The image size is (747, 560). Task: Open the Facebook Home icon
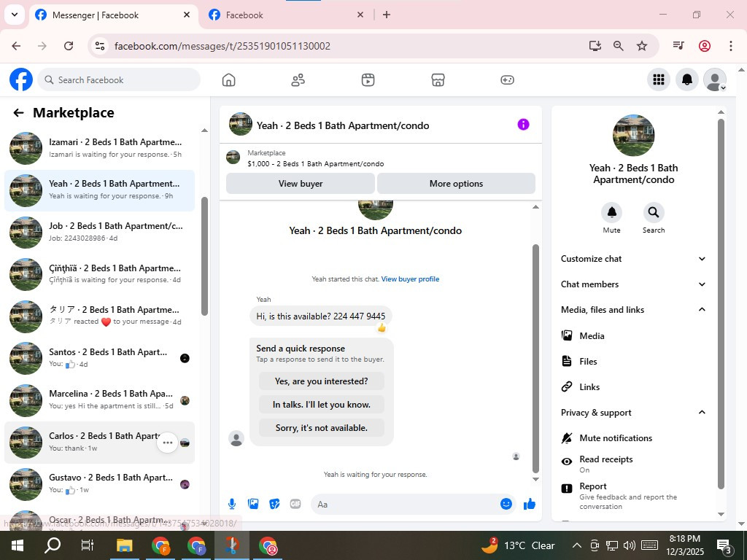pyautogui.click(x=228, y=80)
